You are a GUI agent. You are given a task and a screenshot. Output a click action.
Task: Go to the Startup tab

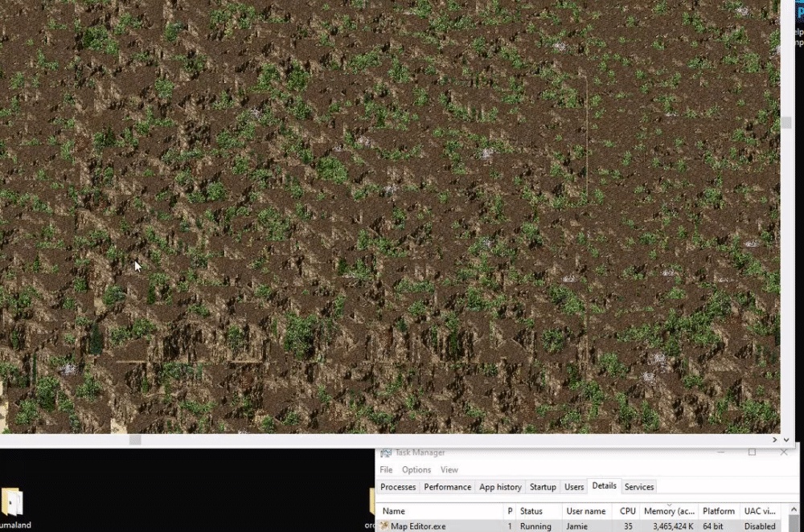tap(543, 487)
